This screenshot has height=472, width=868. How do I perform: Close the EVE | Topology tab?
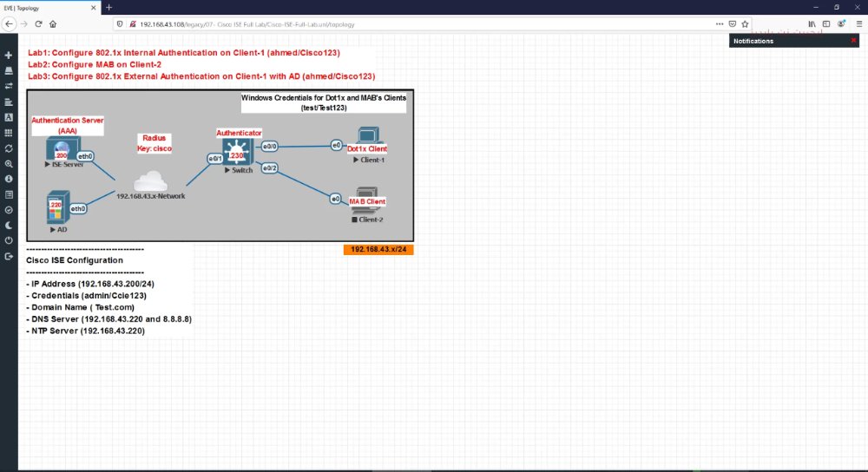(x=93, y=8)
